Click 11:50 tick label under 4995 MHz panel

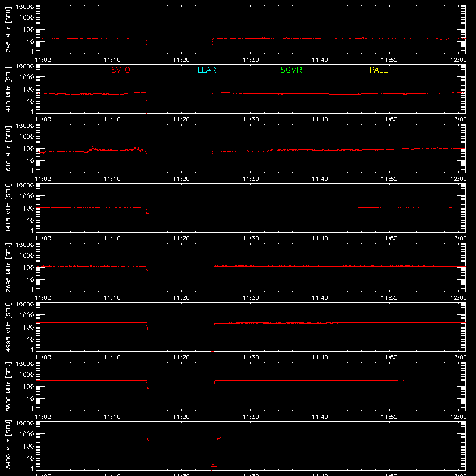click(389, 358)
